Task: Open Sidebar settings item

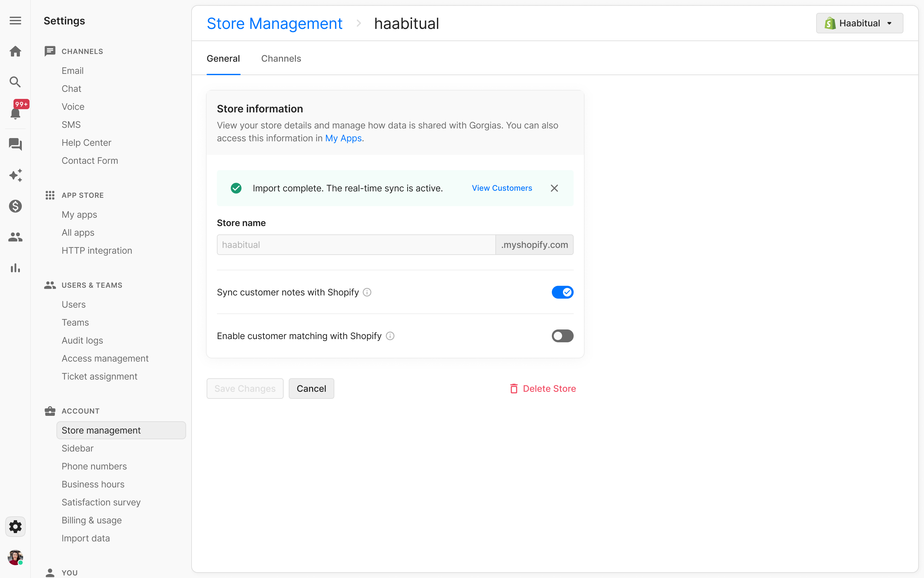Action: pos(78,448)
